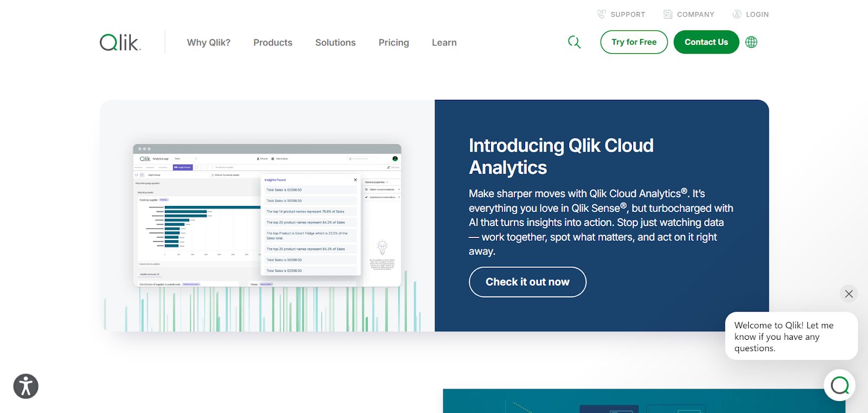868x413 pixels.
Task: Click the Company building icon
Action: click(x=668, y=14)
